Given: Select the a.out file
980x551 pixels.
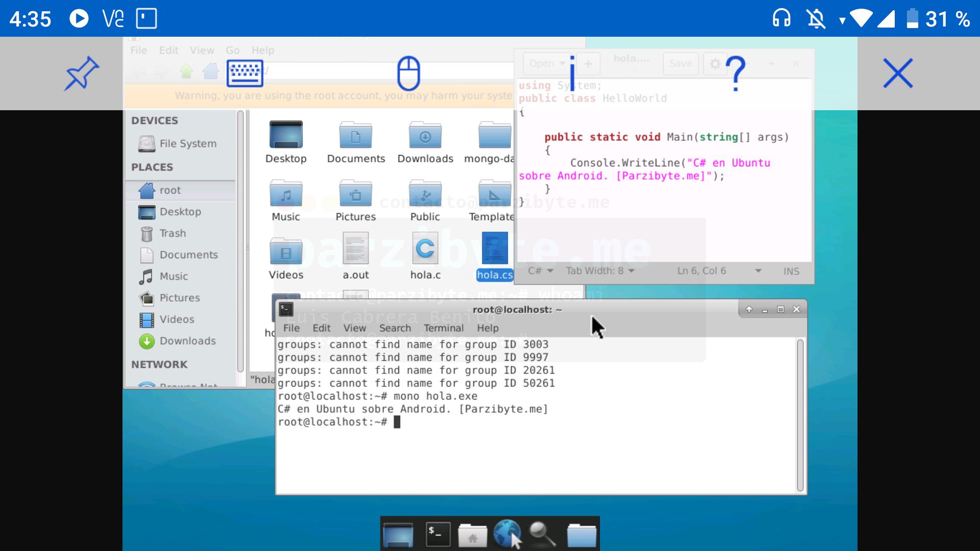Looking at the screenshot, I should 356,256.
